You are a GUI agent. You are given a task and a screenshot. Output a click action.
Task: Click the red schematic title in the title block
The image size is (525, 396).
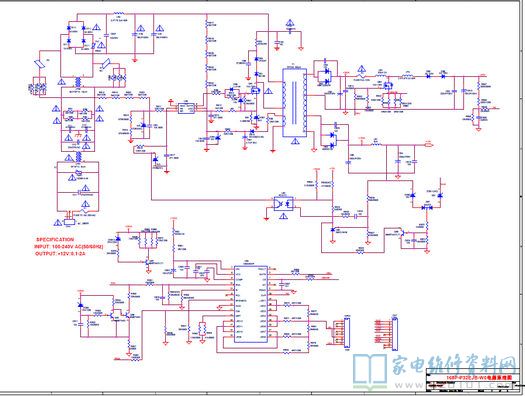click(x=479, y=377)
